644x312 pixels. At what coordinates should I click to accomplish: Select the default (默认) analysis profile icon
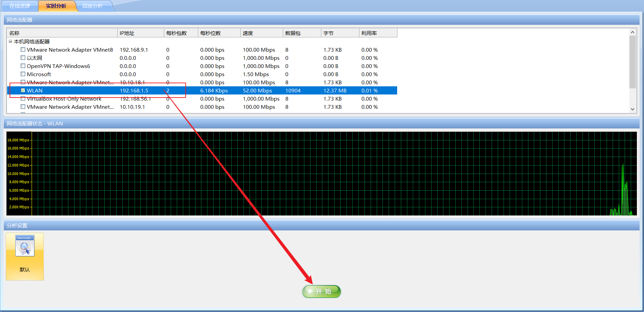point(25,257)
